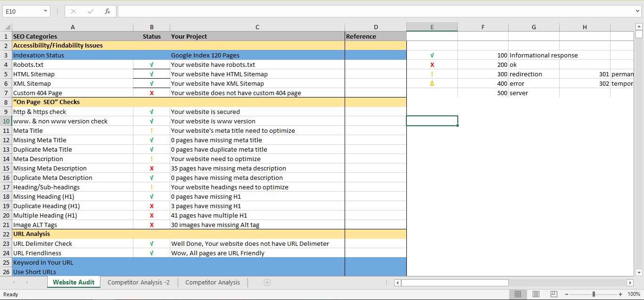Click the column B header
The width and height of the screenshot is (644, 300).
coord(151,27)
